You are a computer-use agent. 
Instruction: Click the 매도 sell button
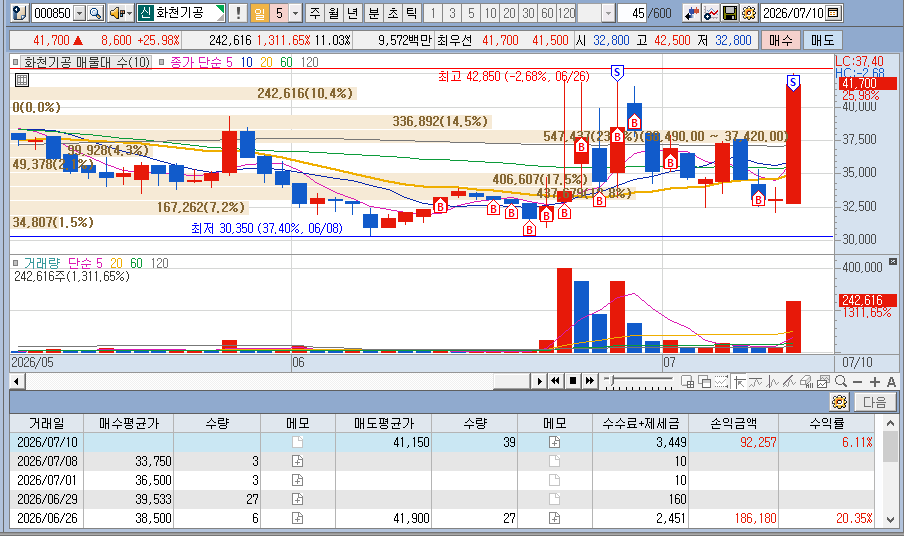tap(823, 40)
